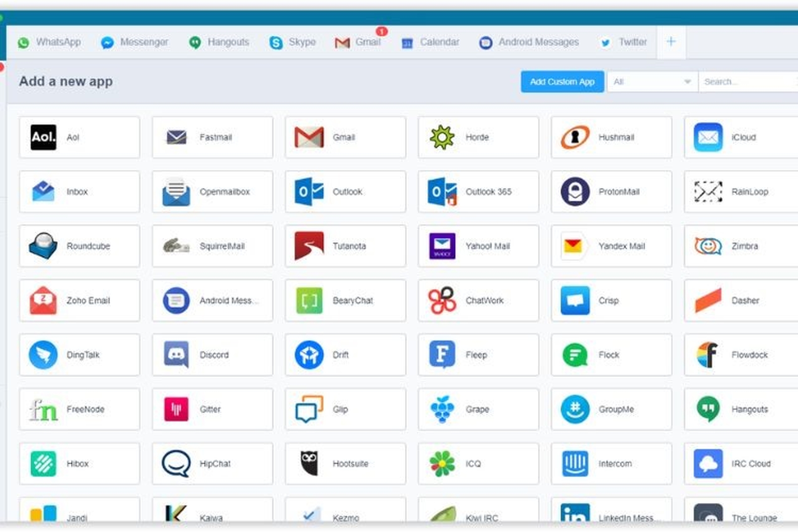This screenshot has width=798, height=532.
Task: Select the Zoho Email icon
Action: pyautogui.click(x=43, y=300)
